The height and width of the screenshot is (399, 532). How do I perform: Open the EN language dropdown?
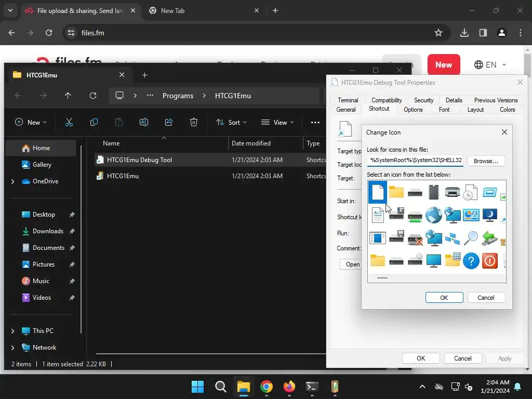(x=490, y=64)
